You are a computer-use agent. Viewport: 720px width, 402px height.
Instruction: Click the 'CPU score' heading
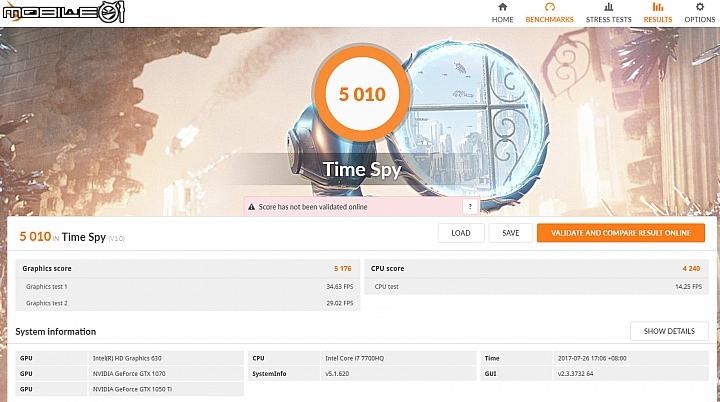click(x=387, y=269)
